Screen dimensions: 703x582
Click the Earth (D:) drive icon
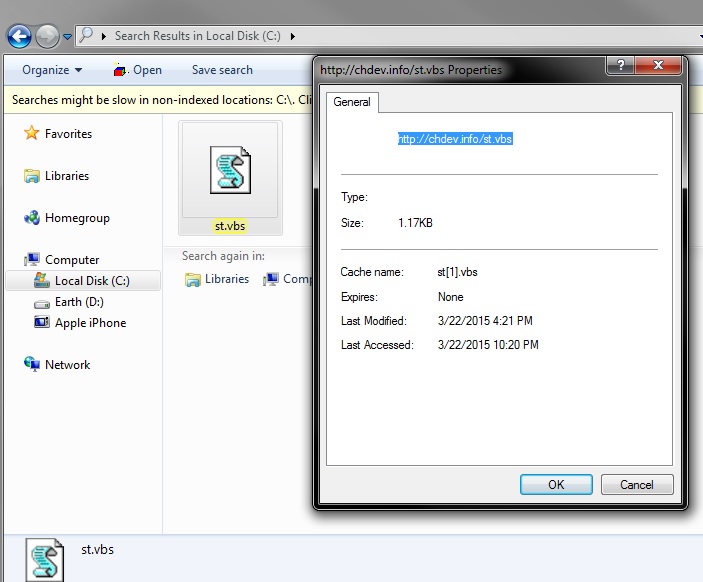[x=42, y=304]
